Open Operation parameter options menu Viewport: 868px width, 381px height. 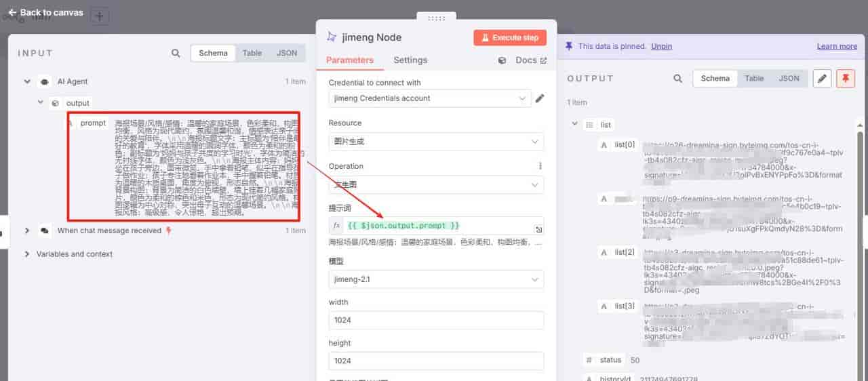point(540,166)
